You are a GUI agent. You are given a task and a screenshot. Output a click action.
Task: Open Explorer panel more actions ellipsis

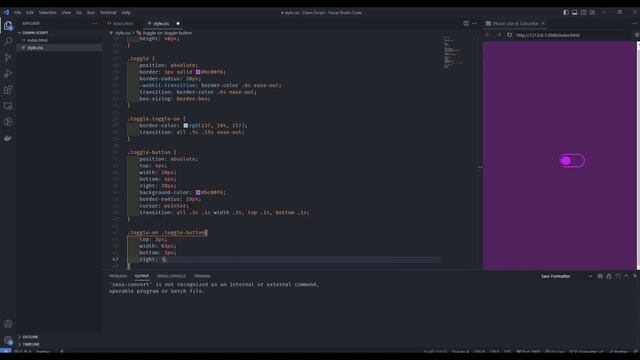95,23
